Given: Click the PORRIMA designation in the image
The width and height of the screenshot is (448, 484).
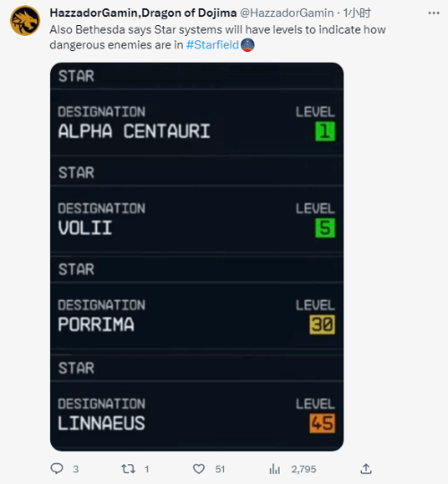Looking at the screenshot, I should pos(96,324).
